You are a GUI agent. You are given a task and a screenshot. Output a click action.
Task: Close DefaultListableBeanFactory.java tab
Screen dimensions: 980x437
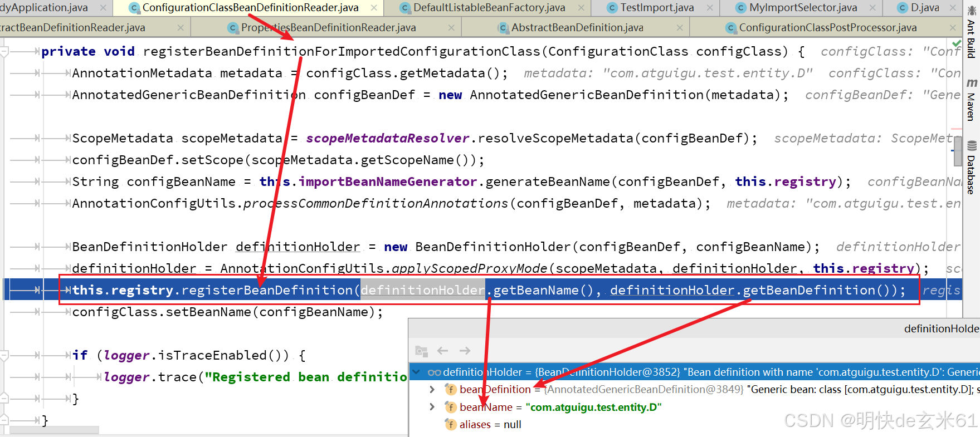point(581,8)
